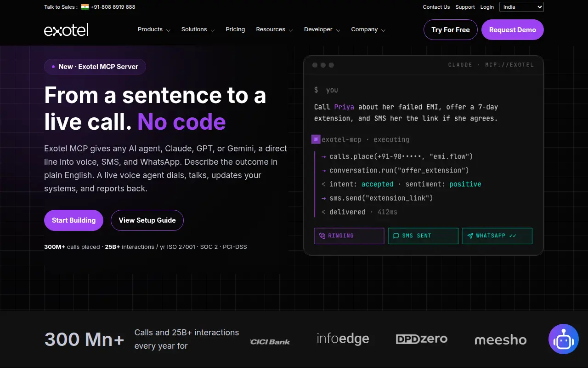Click the 'Talk to Sales :' label
588x368 pixels.
[x=61, y=7]
